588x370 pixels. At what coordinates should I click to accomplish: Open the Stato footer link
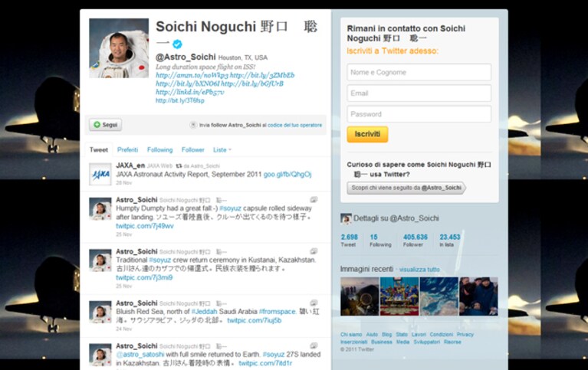tap(402, 335)
